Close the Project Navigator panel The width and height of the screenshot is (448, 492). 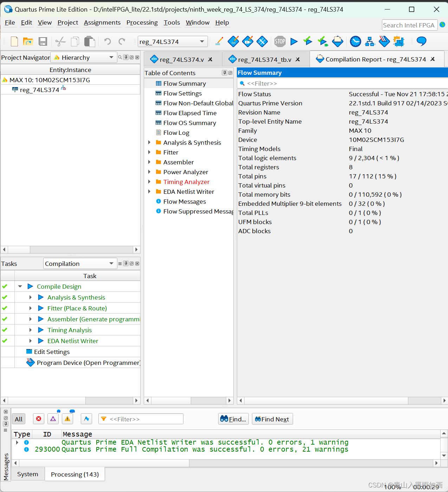tap(137, 57)
